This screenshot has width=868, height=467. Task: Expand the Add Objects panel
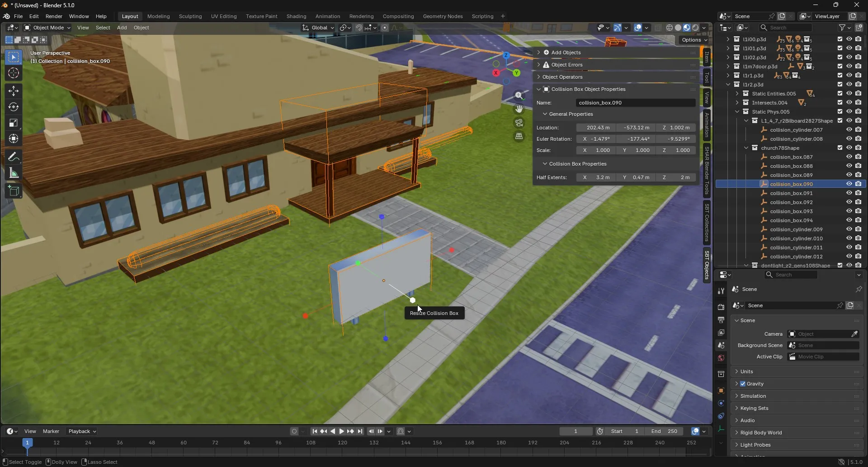[616, 52]
